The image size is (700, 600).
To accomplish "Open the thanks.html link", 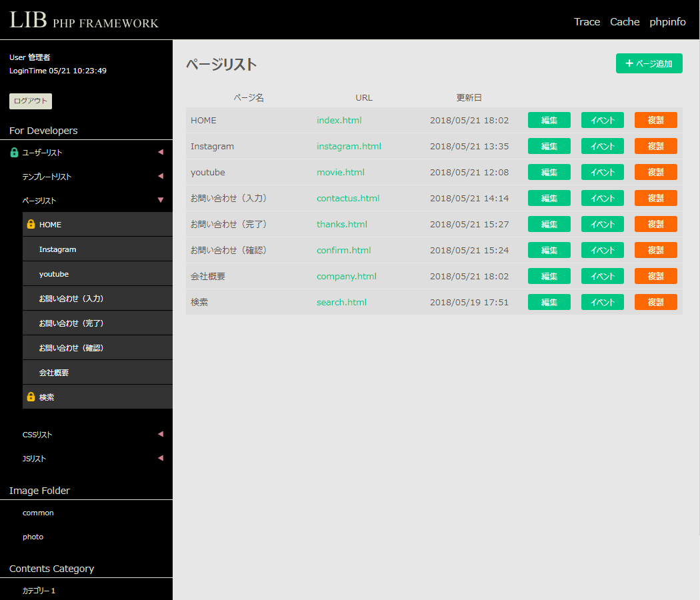I will coord(342,224).
